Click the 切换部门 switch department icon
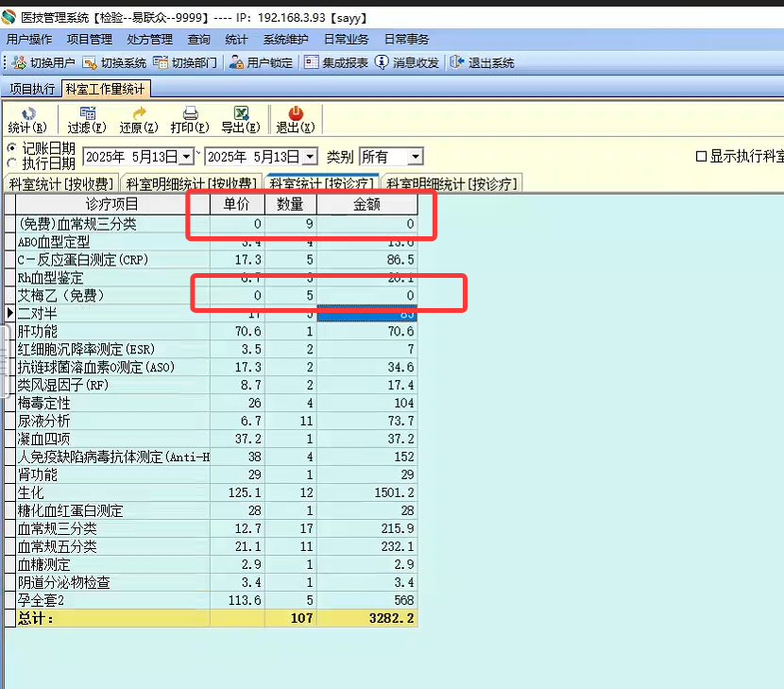Screen dimensions: 784x689 coord(161,62)
